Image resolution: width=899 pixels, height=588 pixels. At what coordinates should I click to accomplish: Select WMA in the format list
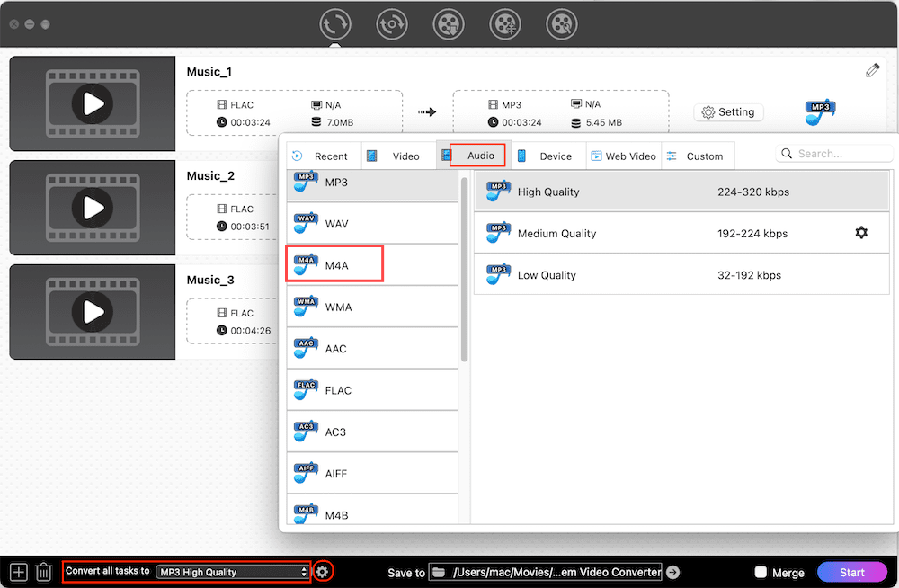coord(373,307)
